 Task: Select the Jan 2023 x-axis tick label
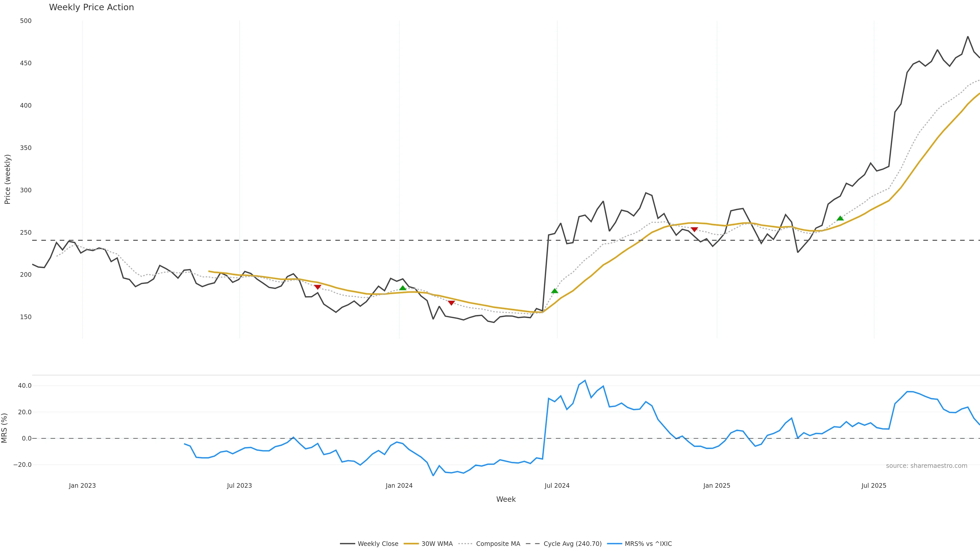pyautogui.click(x=82, y=486)
